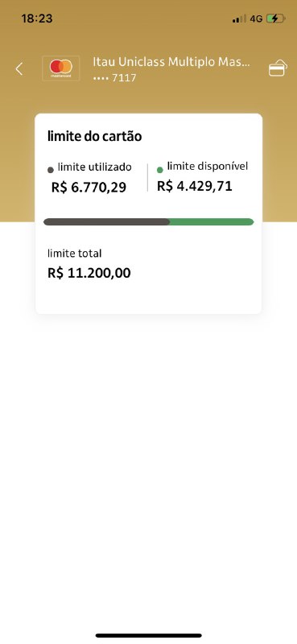297x644 pixels.
Task: Tap the battery charging indicator
Action: pyautogui.click(x=274, y=19)
